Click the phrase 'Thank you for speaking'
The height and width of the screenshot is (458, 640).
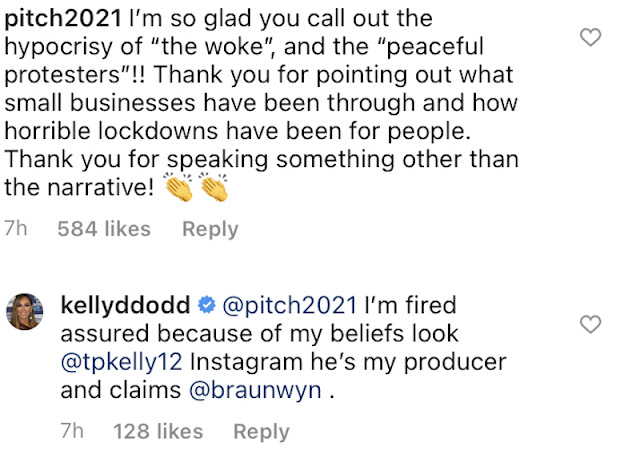pyautogui.click(x=136, y=159)
